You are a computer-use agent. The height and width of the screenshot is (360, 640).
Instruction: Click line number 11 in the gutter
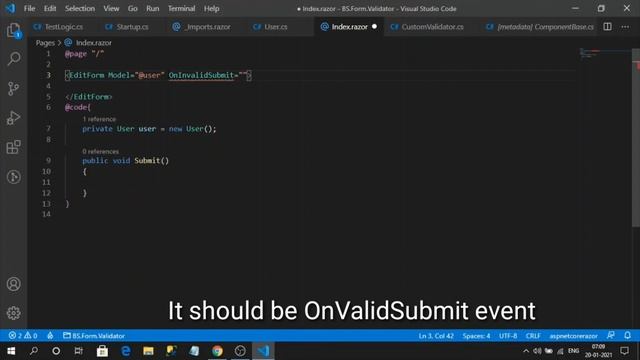pyautogui.click(x=47, y=182)
